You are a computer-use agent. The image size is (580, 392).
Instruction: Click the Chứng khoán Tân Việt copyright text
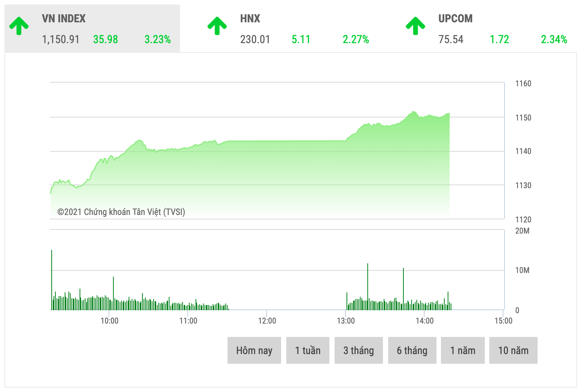point(121,212)
